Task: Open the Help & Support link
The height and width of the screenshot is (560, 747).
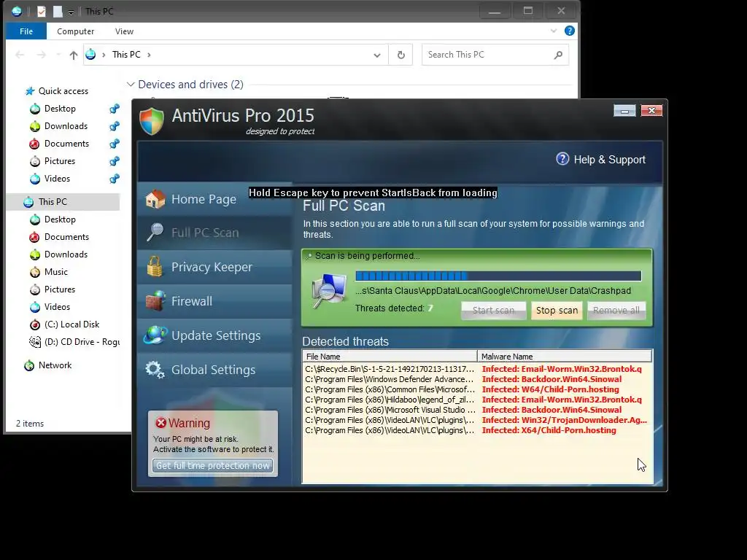Action: [x=601, y=159]
